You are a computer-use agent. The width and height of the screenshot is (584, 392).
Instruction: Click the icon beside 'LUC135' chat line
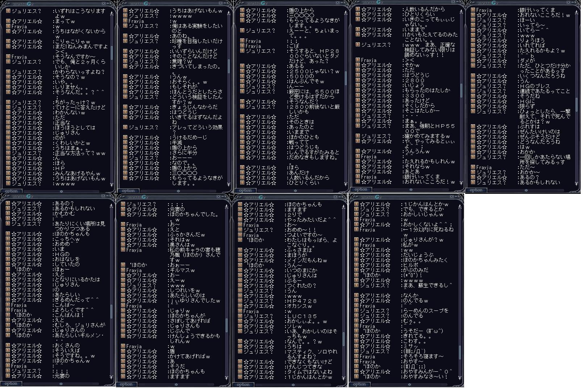coord(240,316)
